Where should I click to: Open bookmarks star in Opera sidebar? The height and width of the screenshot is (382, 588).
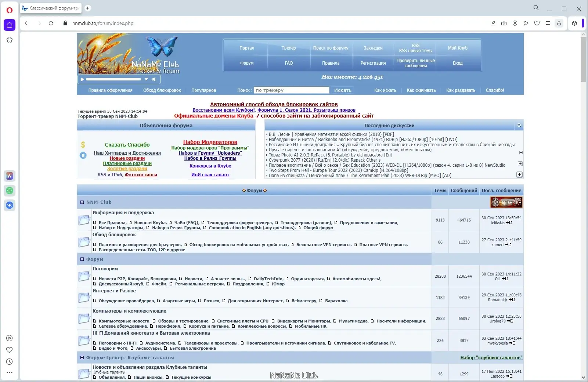(x=10, y=40)
